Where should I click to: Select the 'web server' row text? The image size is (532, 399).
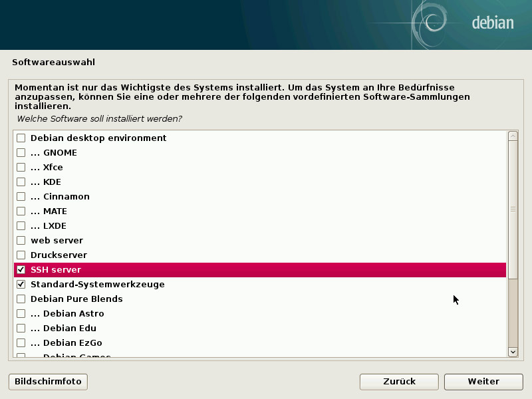tap(57, 240)
